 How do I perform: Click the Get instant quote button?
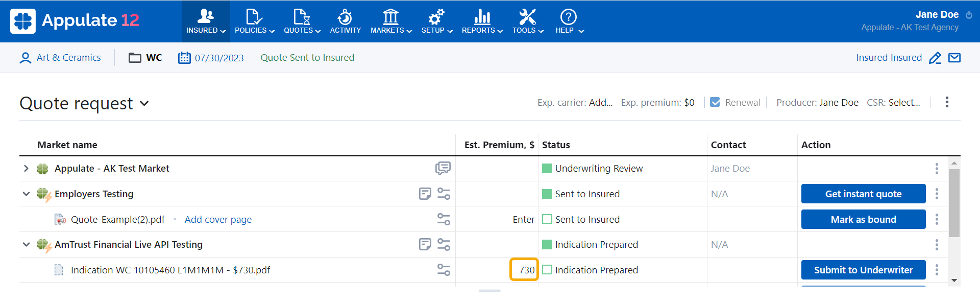tap(863, 194)
